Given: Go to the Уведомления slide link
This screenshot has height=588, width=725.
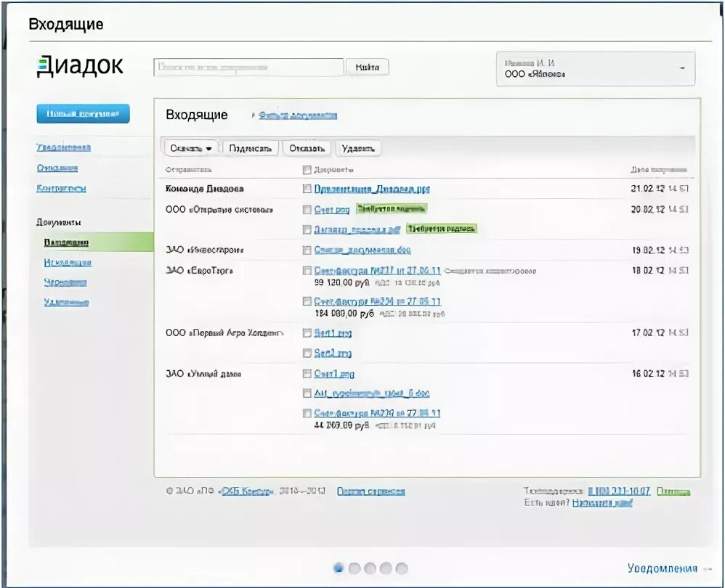Looking at the screenshot, I should [x=662, y=568].
